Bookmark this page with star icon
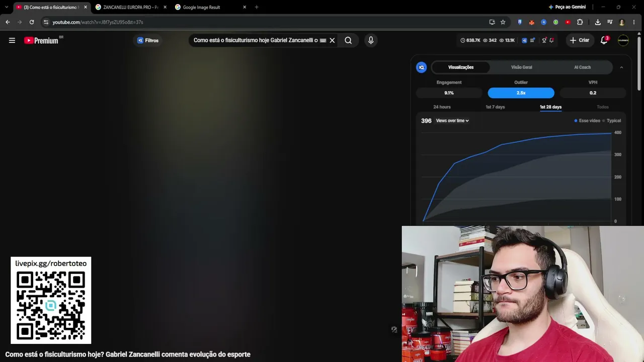The width and height of the screenshot is (644, 362). tap(503, 22)
